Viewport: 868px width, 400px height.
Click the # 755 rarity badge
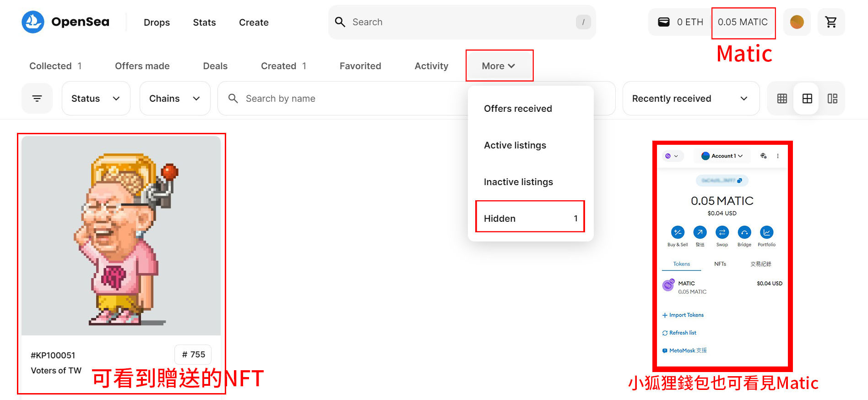coord(193,355)
